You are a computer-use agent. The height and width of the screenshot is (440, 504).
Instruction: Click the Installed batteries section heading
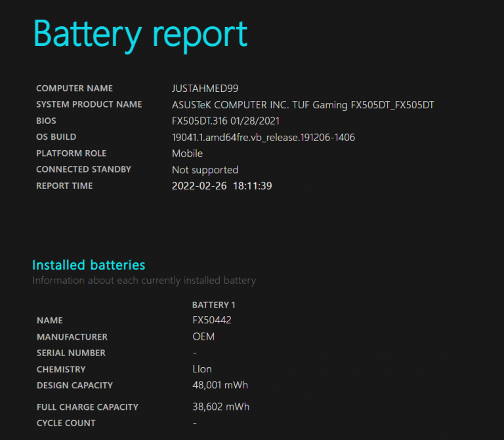(89, 265)
